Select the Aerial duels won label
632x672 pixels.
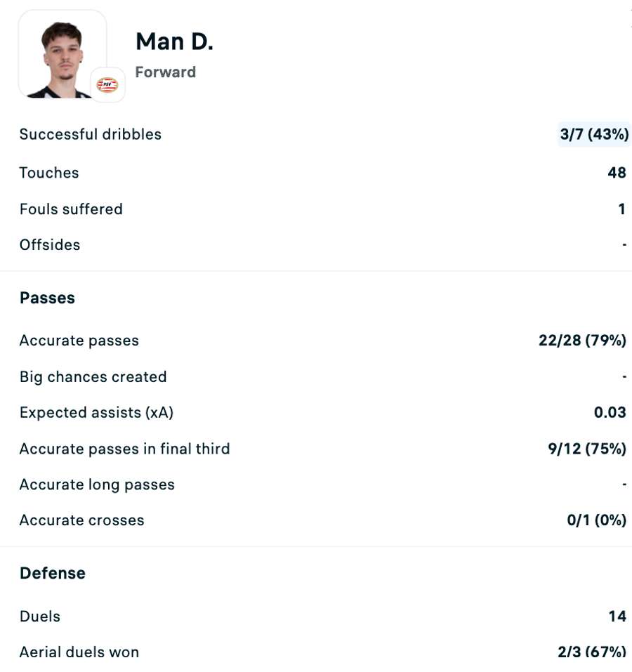point(79,652)
